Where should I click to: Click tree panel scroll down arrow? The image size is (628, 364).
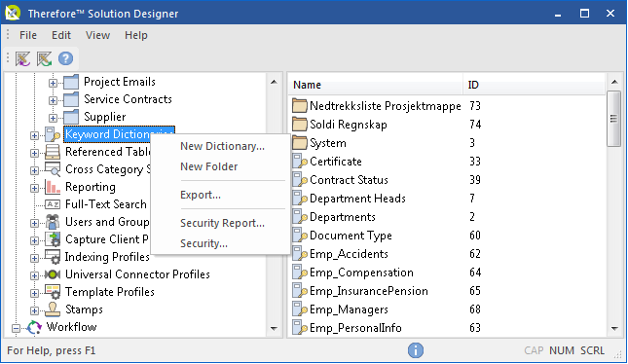click(274, 329)
